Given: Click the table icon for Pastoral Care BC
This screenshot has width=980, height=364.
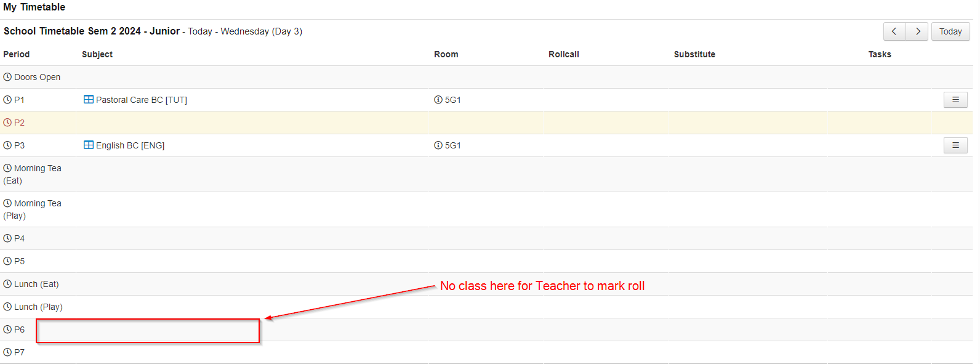Looking at the screenshot, I should point(89,100).
